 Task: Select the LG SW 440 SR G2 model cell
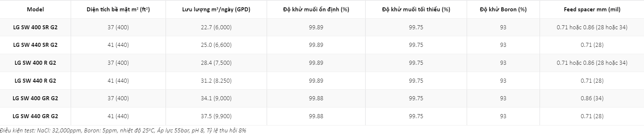point(35,45)
